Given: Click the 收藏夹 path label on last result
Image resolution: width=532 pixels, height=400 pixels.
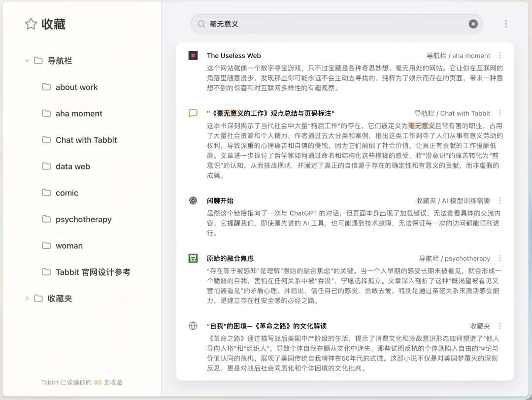Looking at the screenshot, I should pyautogui.click(x=480, y=326).
